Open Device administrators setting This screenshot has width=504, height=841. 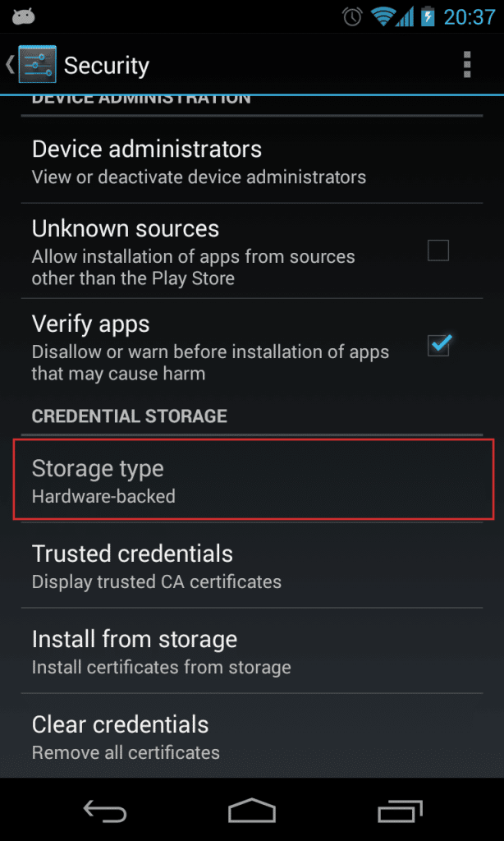pyautogui.click(x=252, y=162)
